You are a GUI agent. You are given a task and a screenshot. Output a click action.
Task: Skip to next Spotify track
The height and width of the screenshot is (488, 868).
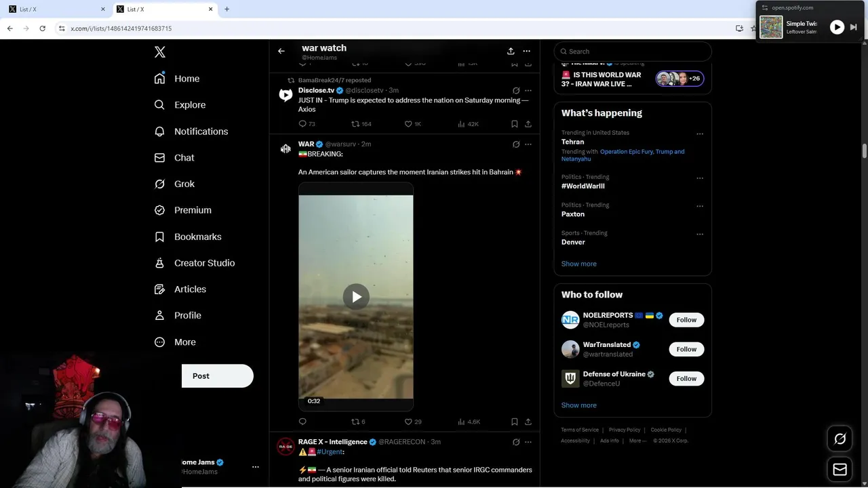click(x=854, y=27)
